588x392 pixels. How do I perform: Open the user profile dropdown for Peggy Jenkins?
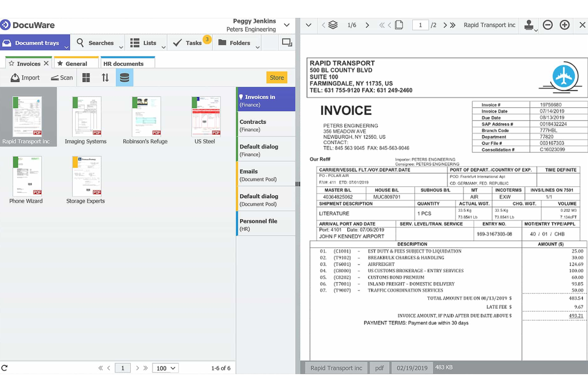point(287,25)
